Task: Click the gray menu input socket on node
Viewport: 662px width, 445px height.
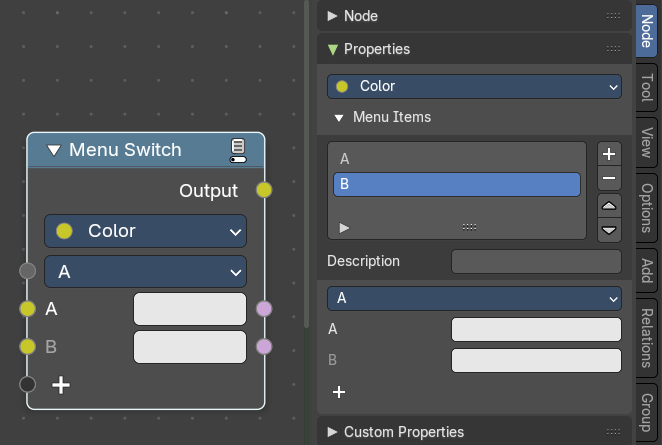Action: click(27, 271)
